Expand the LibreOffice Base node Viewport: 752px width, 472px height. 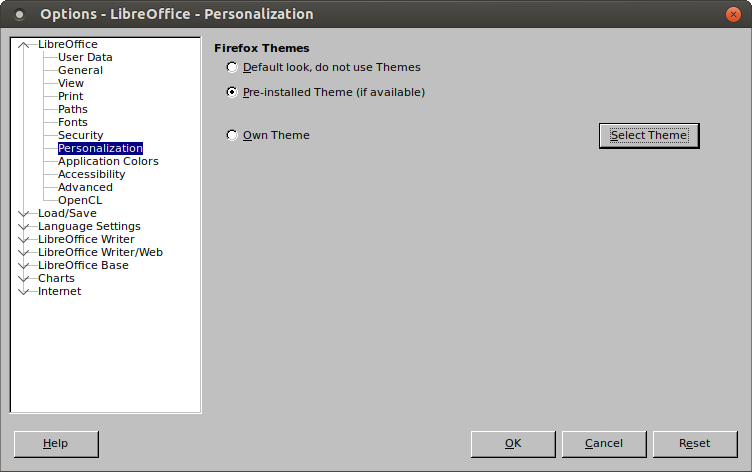click(23, 265)
